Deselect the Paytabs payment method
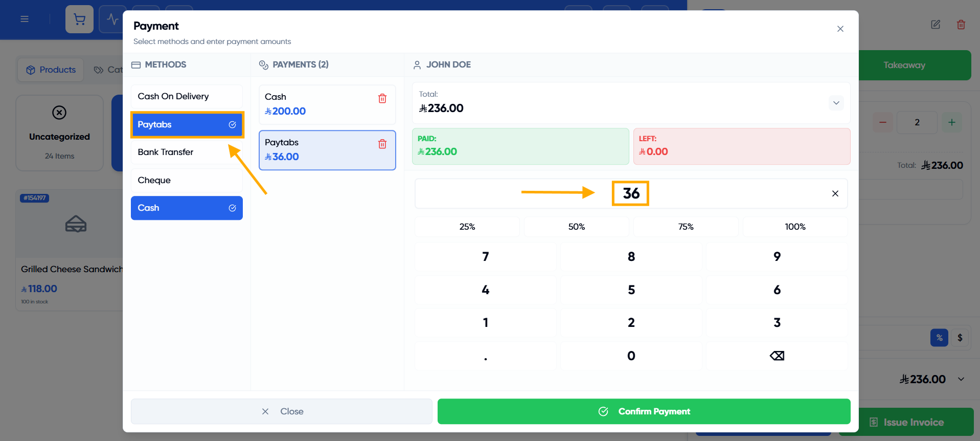 pos(187,125)
